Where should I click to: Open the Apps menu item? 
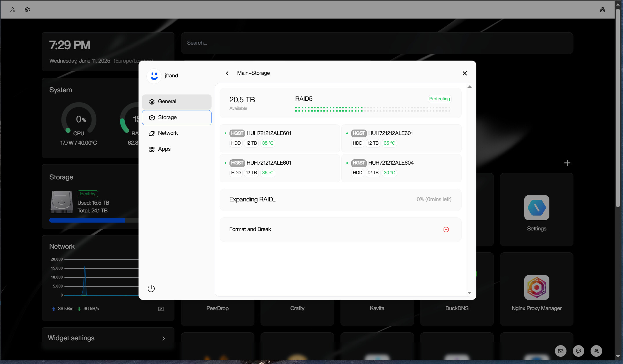click(x=177, y=149)
